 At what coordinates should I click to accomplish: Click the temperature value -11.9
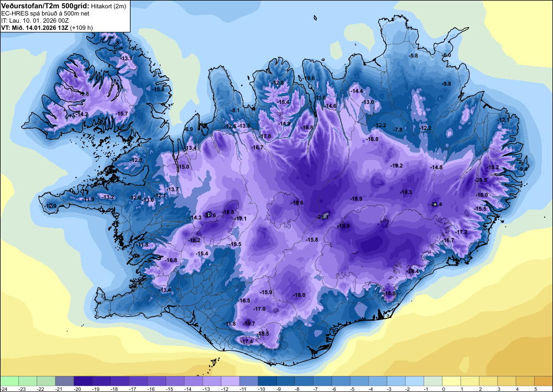(x=88, y=200)
